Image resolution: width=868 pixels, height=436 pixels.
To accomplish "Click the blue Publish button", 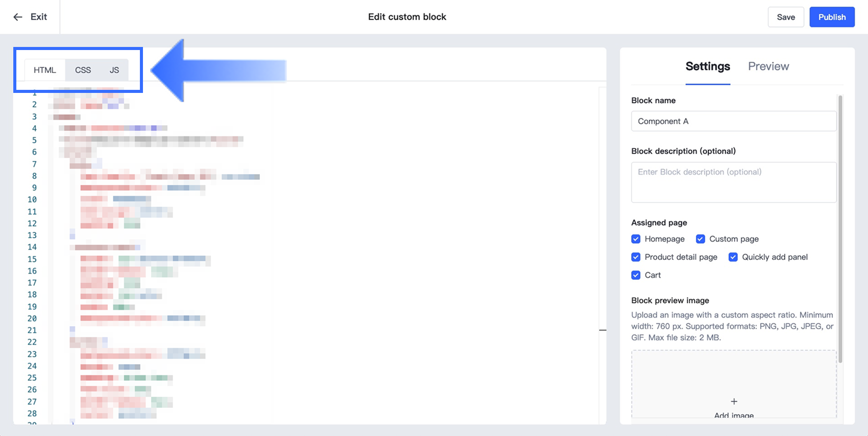I will pos(832,17).
